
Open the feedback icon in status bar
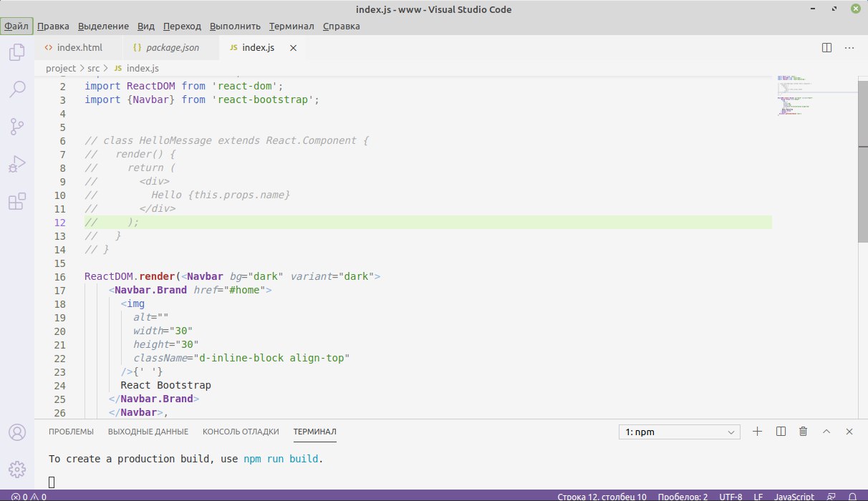click(x=830, y=496)
